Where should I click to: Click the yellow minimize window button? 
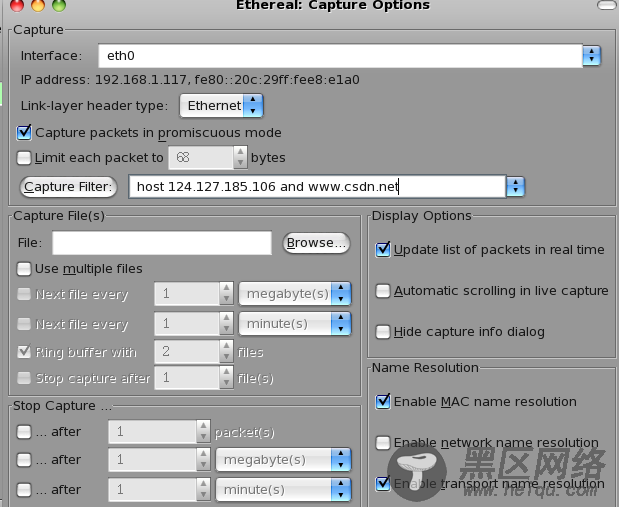tap(38, 5)
